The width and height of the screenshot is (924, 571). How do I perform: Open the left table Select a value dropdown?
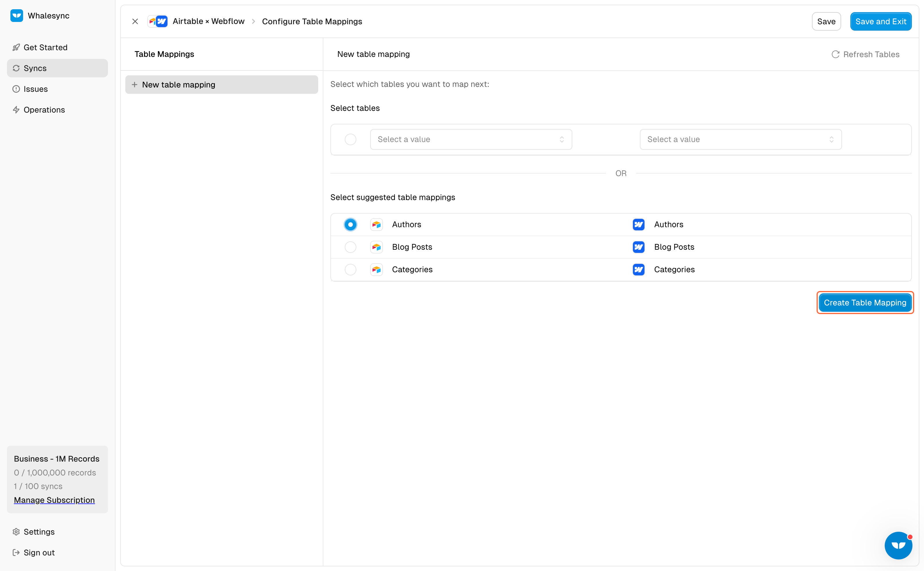[471, 139]
